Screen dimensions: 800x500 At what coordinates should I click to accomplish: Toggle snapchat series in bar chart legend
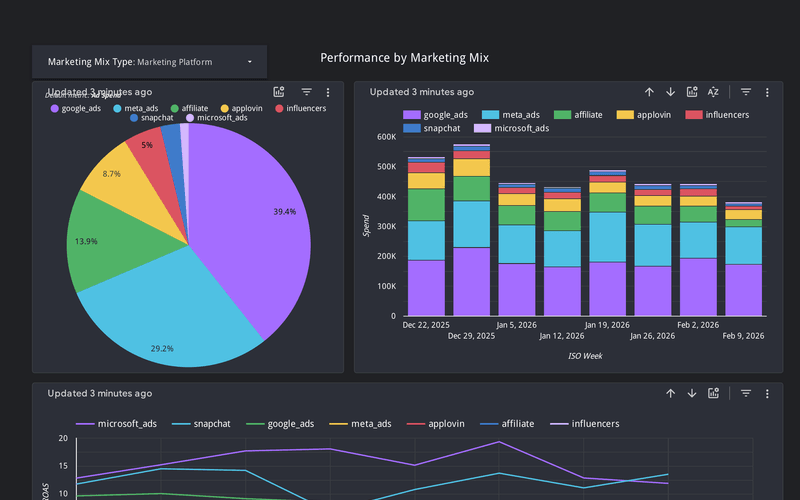click(x=435, y=128)
